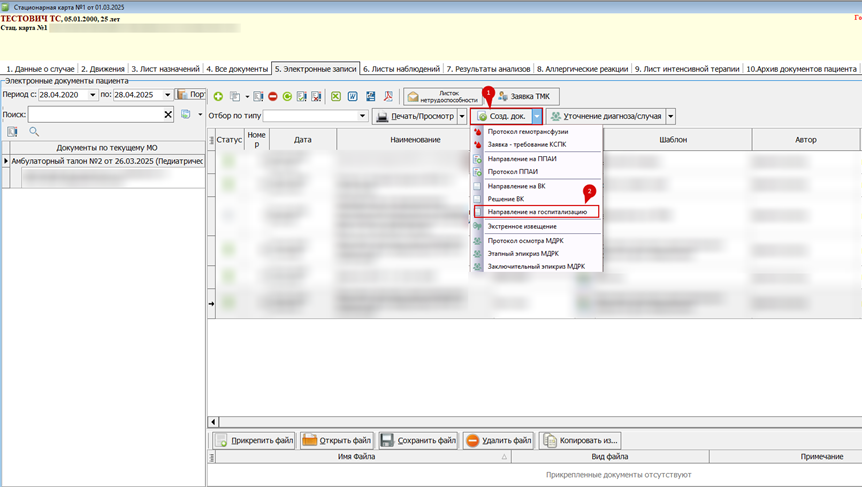862x487 pixels.
Task: Expand the Созд. док. dropdown arrow
Action: coord(537,116)
